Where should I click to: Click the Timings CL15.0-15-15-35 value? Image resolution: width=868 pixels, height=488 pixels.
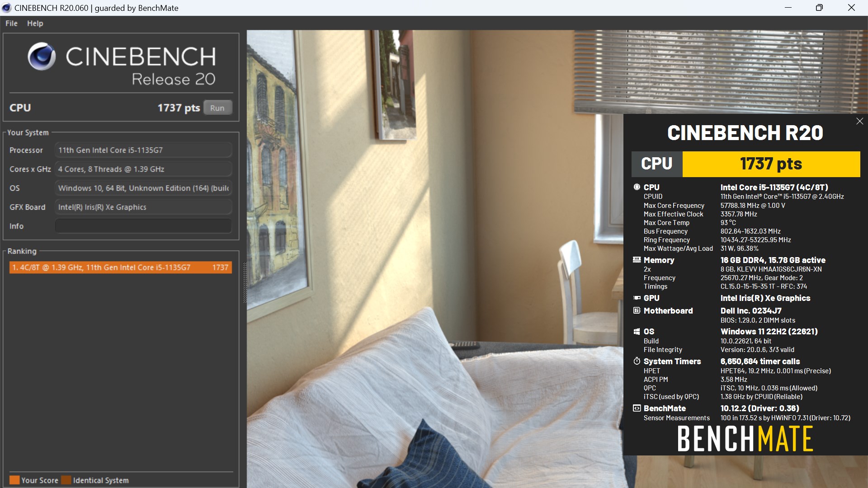(764, 286)
